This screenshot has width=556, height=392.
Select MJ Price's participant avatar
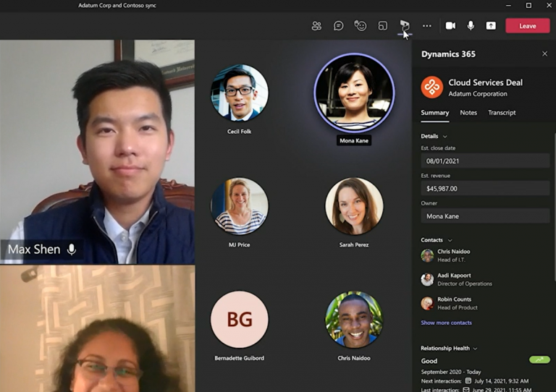click(240, 206)
